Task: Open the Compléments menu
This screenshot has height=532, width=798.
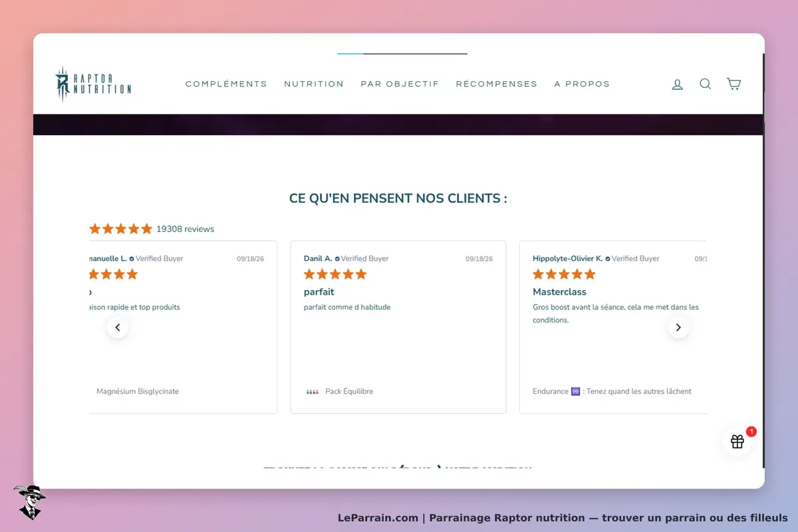Action: point(226,84)
